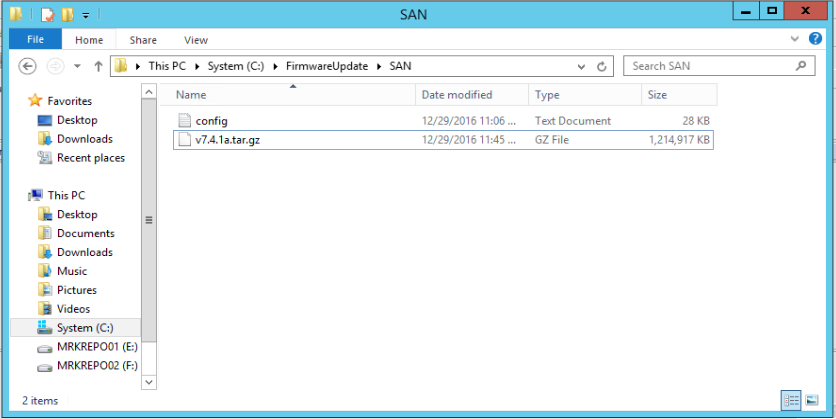Image resolution: width=836 pixels, height=419 pixels.
Task: Click the v7.4.1a.tar.gz file icon
Action: click(184, 140)
